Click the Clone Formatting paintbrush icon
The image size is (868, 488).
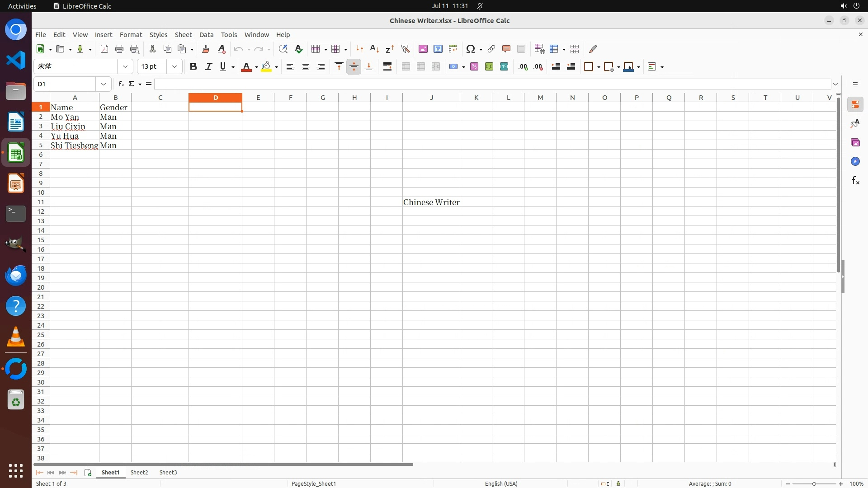pyautogui.click(x=206, y=49)
